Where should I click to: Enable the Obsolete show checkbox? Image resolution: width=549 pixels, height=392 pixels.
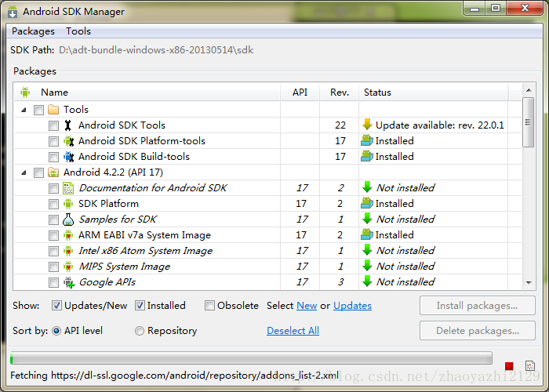tap(209, 306)
